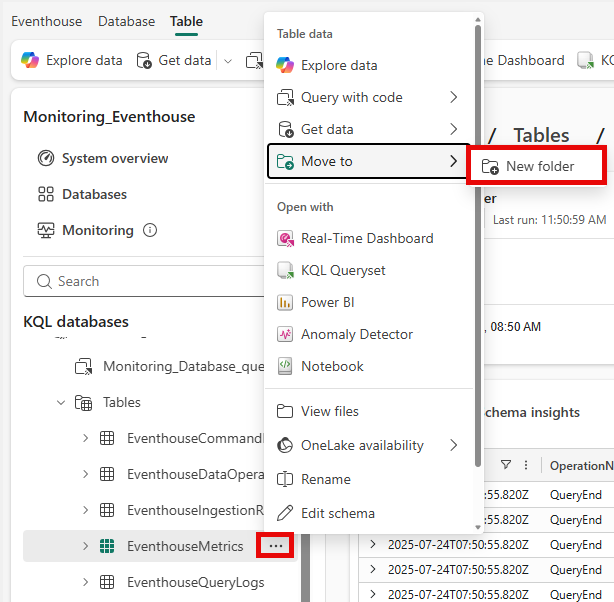Expand first visible 2025-07-24T07:50:55.820Z result row
Viewport: 614px width, 602px height.
point(373,544)
